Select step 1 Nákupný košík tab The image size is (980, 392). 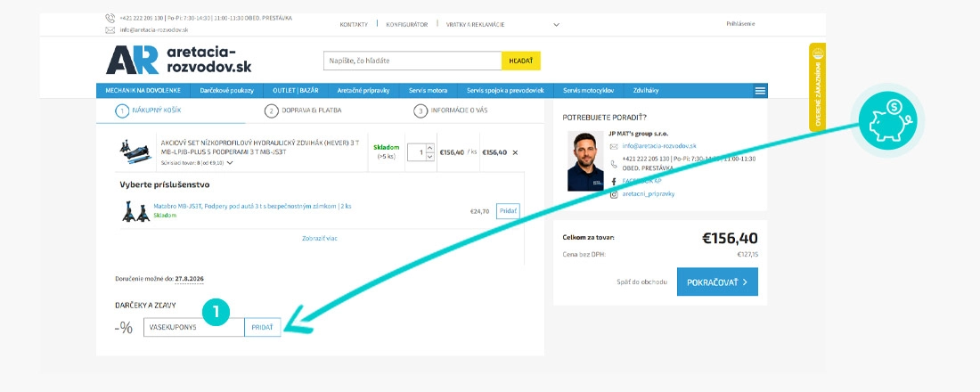(x=149, y=110)
